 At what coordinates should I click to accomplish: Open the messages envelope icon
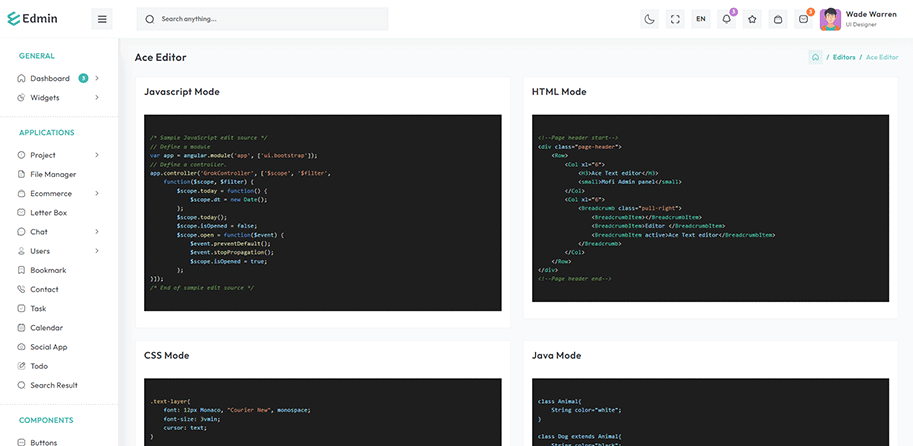click(803, 19)
